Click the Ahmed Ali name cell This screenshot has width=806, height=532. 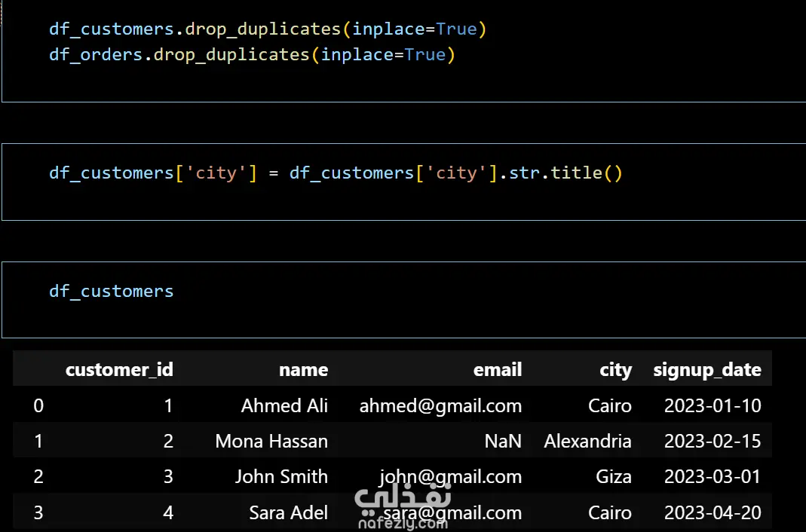[x=284, y=405]
